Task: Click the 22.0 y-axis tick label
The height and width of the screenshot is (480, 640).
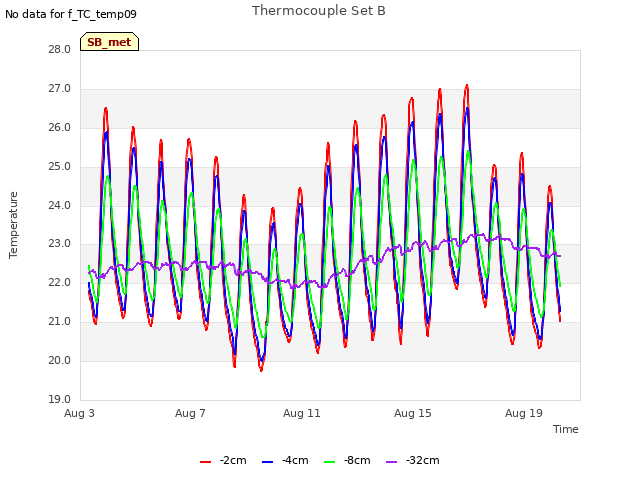Action: coord(60,282)
